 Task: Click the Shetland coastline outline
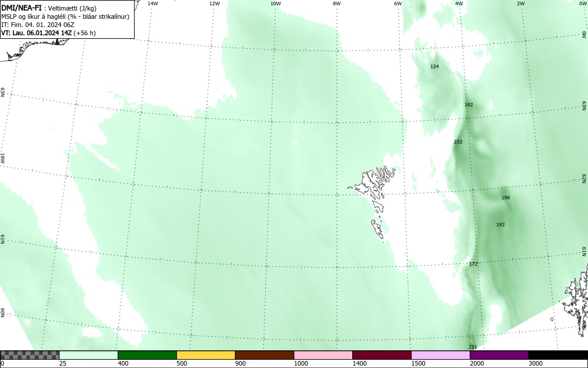(x=577, y=300)
